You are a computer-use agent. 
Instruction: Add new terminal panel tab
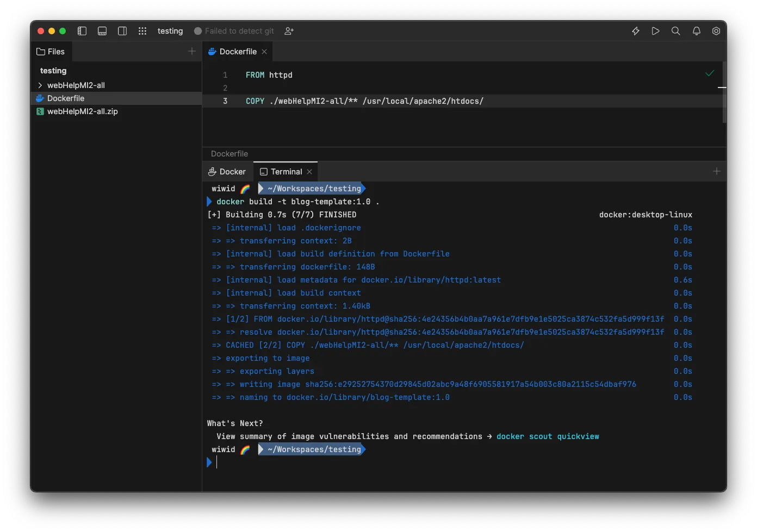[717, 171]
